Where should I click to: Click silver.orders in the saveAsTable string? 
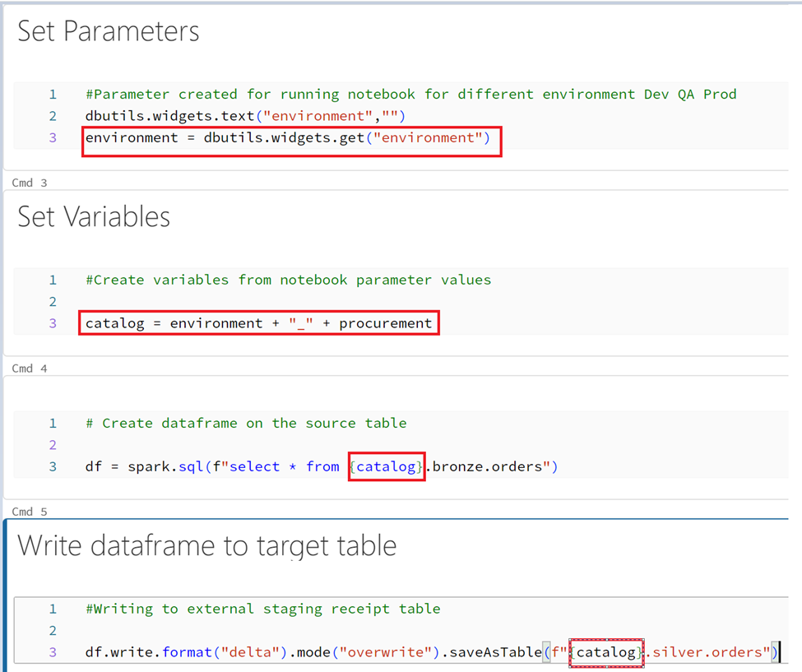pos(707,652)
